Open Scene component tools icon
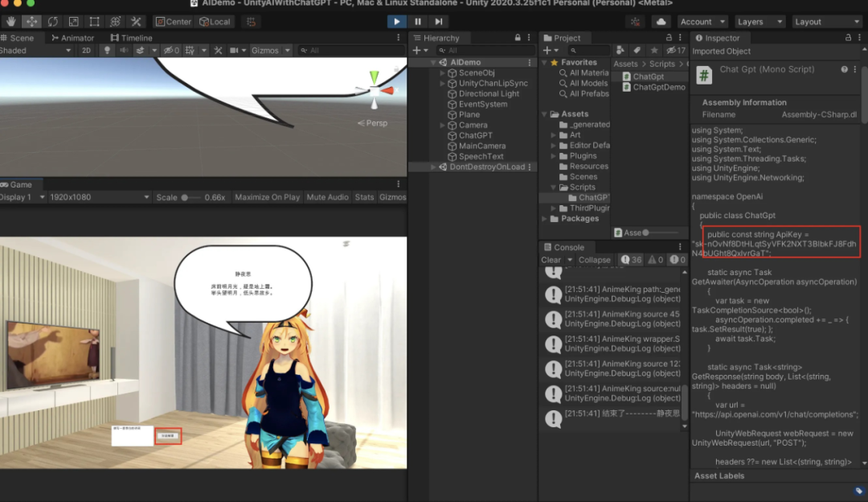 (218, 51)
